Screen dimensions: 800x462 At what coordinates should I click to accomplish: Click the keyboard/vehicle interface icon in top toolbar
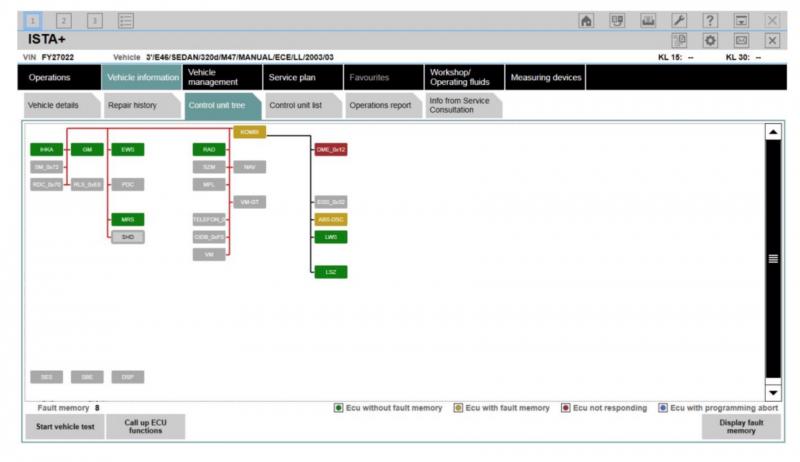coord(648,21)
